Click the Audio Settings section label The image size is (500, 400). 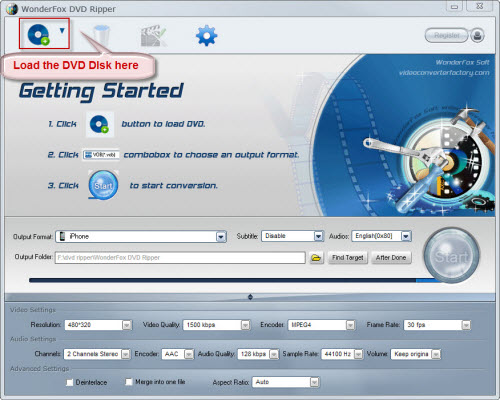point(33,339)
